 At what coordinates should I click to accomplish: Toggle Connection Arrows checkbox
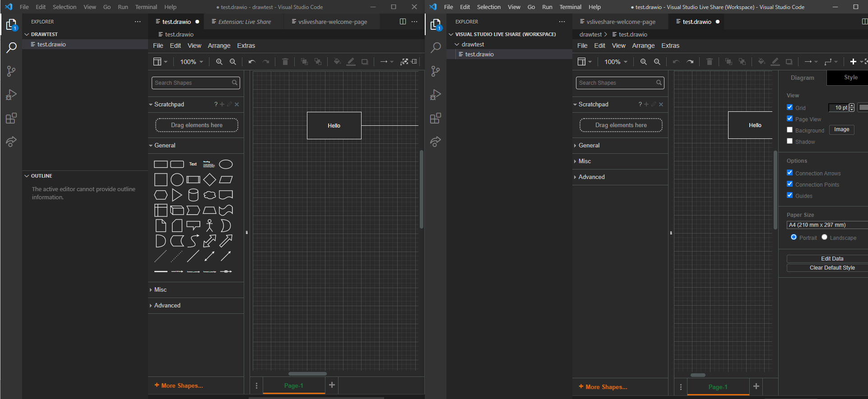(x=790, y=173)
